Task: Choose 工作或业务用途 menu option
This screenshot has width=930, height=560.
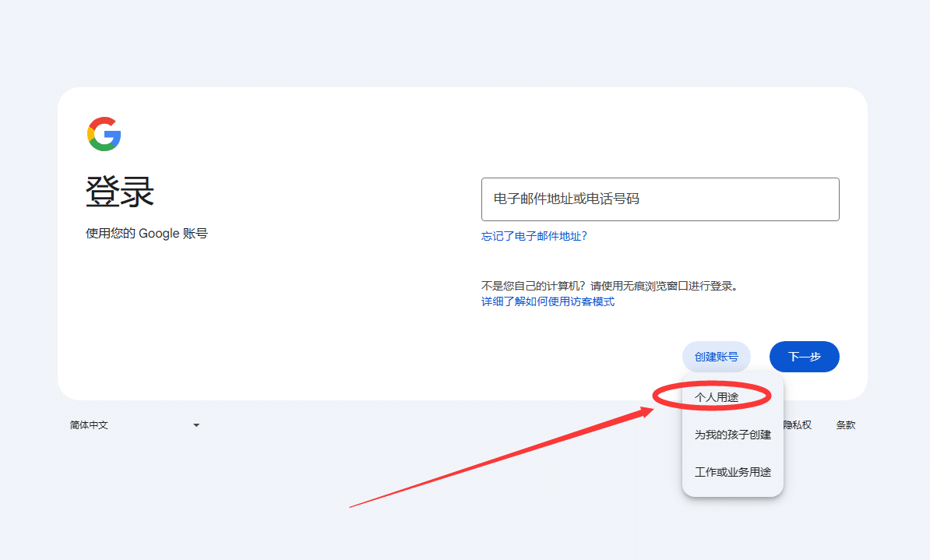Action: (733, 472)
